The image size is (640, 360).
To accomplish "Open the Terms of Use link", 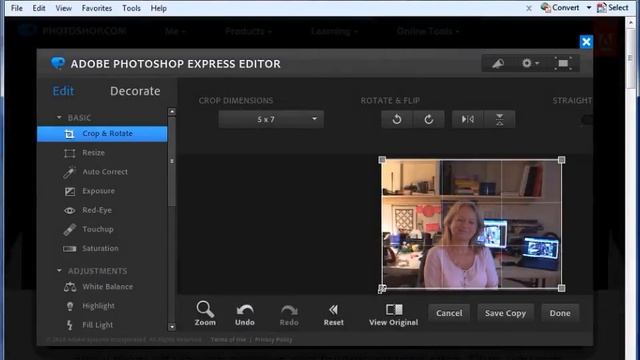I will click(x=228, y=340).
